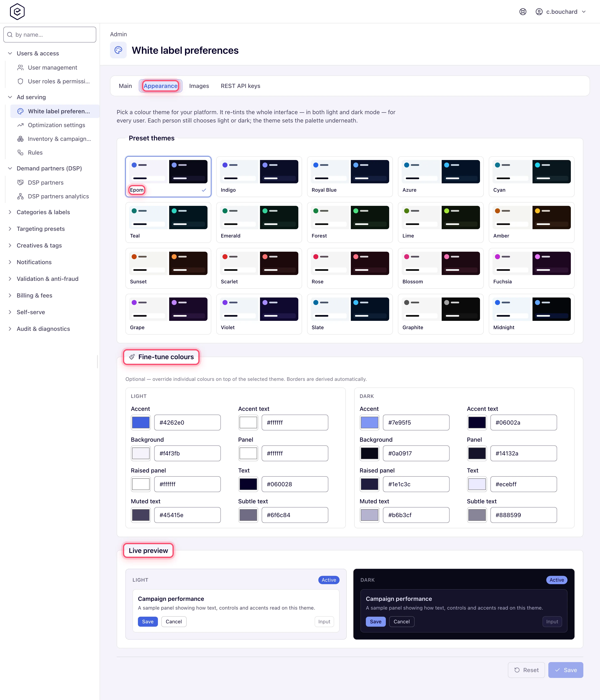The height and width of the screenshot is (700, 600).
Task: Open the REST API keys tab
Action: 241,86
